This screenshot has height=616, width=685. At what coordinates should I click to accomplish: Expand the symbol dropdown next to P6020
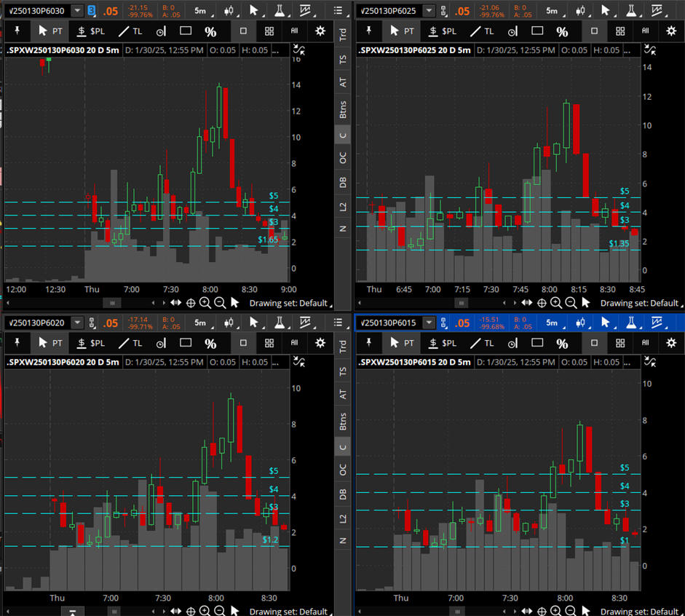click(x=77, y=323)
